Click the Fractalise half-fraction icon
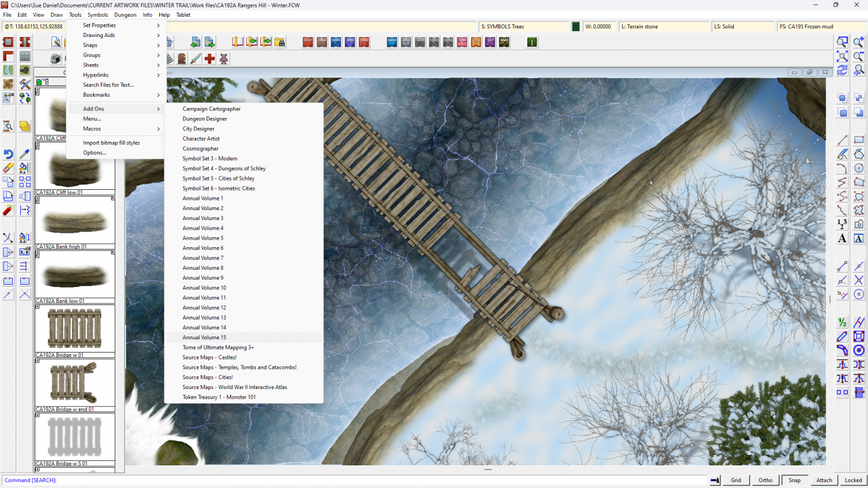The width and height of the screenshot is (868, 488). tap(843, 322)
